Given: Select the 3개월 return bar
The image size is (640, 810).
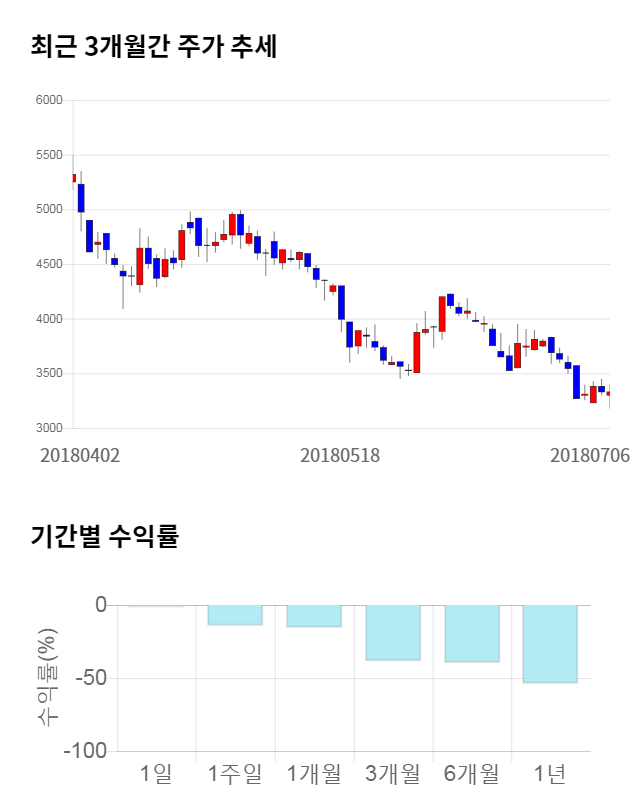Looking at the screenshot, I should click(x=393, y=632).
